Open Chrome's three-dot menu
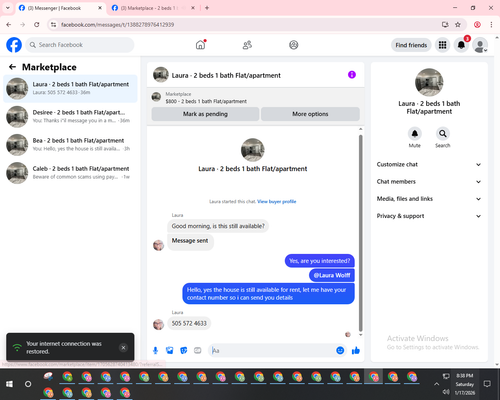500x400 pixels. [491, 24]
